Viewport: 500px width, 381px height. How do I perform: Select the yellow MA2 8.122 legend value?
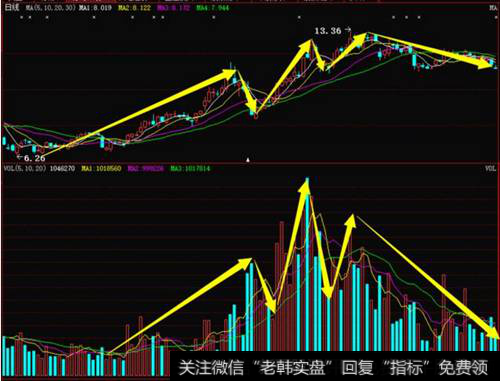tap(134, 7)
